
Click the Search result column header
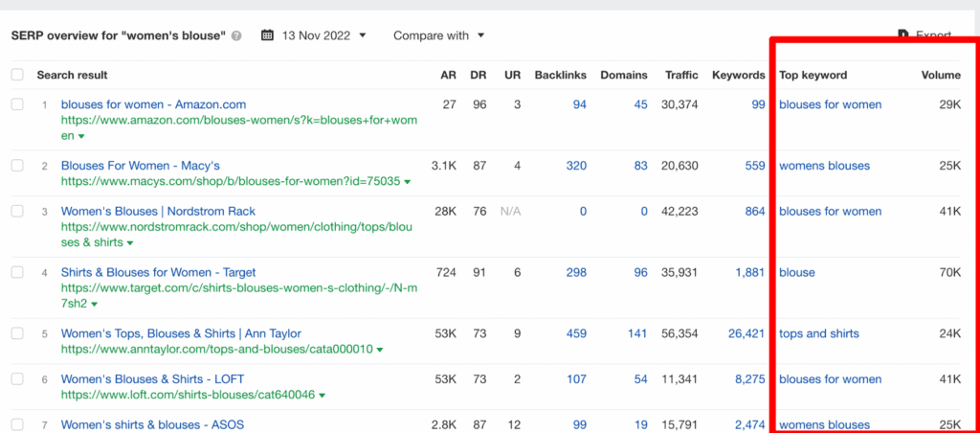tap(72, 75)
